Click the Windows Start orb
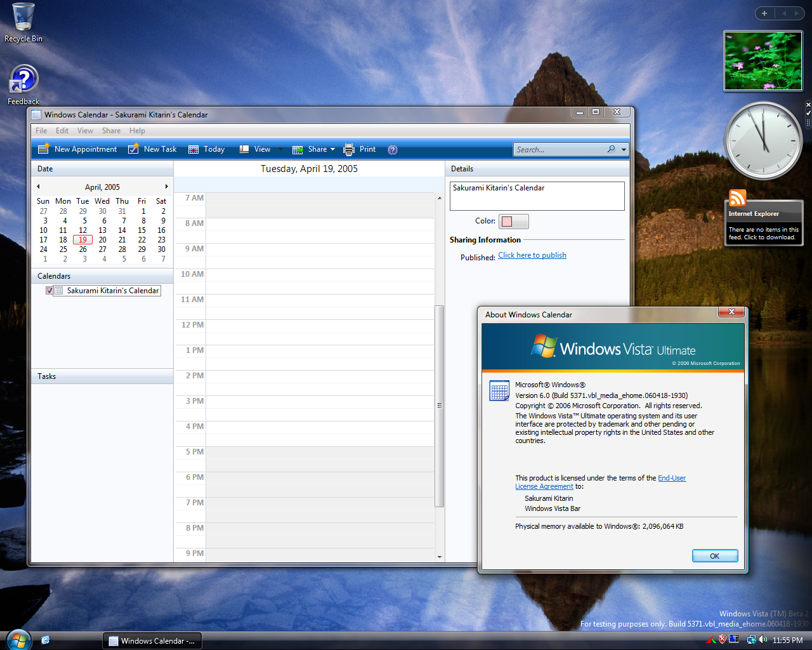 [x=18, y=640]
